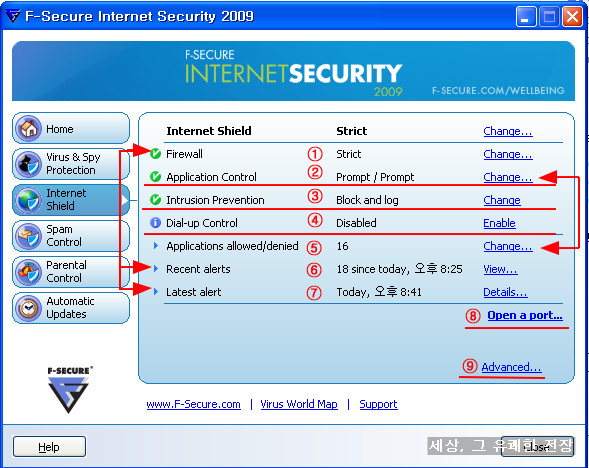Click the Applications allowed/denied label
Screen dimensions: 589x468
click(x=232, y=246)
